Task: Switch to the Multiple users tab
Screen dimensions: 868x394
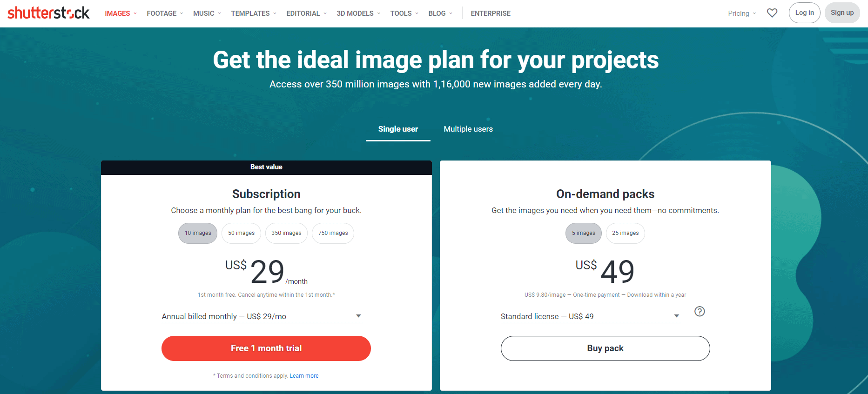Action: (x=468, y=129)
